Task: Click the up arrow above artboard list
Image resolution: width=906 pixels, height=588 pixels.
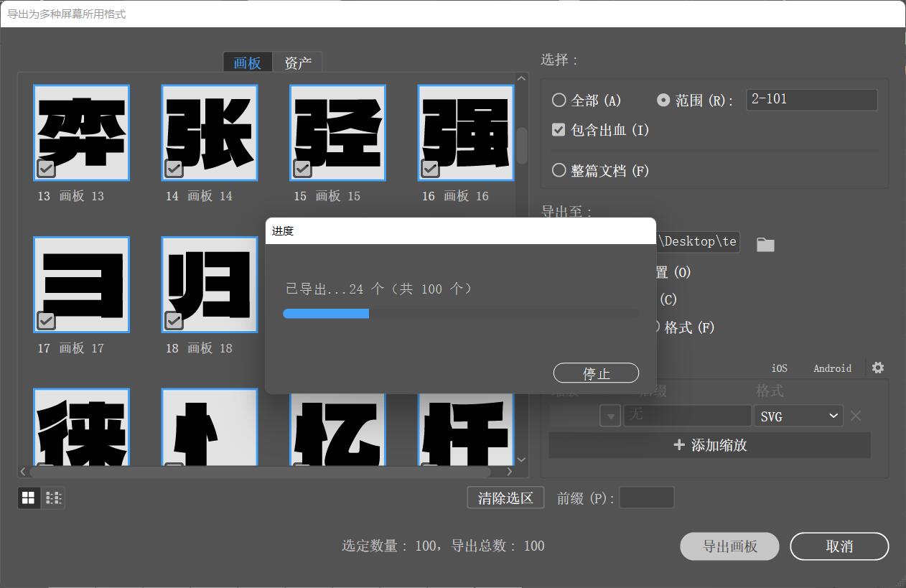Action: coord(520,78)
